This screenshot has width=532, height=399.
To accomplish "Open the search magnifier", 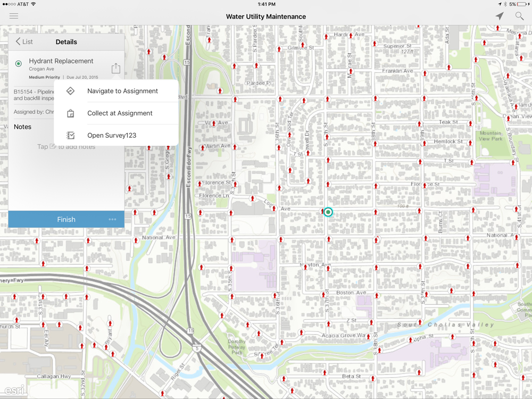I will [x=519, y=16].
